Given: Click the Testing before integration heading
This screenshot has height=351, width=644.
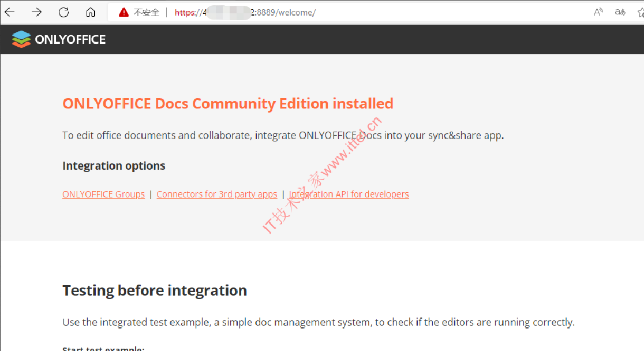Looking at the screenshot, I should pyautogui.click(x=155, y=290).
